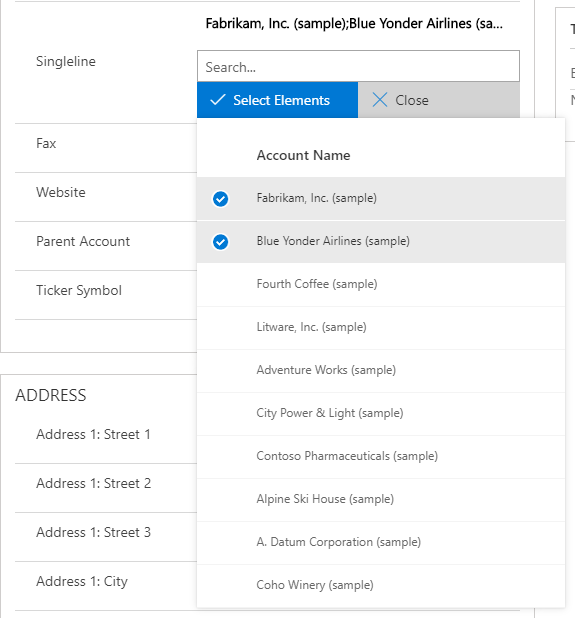Click the Fabrikam, Inc. (sample) name text

[316, 198]
